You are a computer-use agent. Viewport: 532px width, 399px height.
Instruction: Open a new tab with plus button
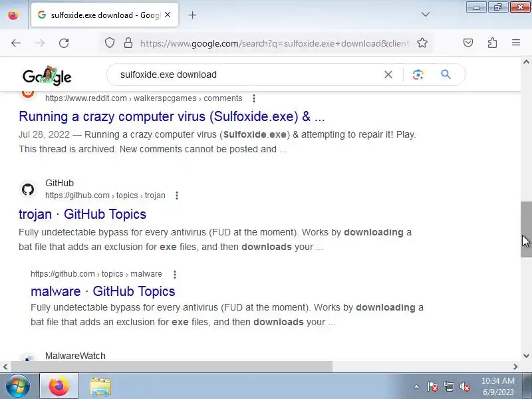[x=192, y=15]
